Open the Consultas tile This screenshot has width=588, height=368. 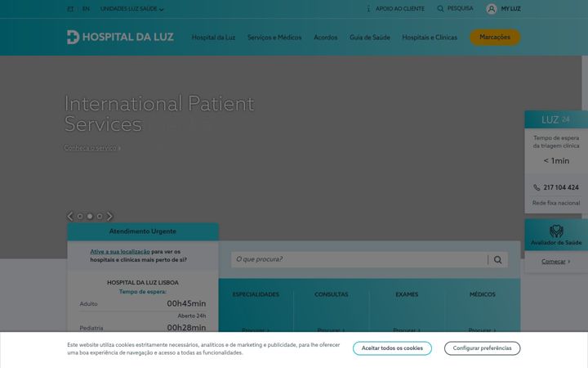tap(331, 305)
